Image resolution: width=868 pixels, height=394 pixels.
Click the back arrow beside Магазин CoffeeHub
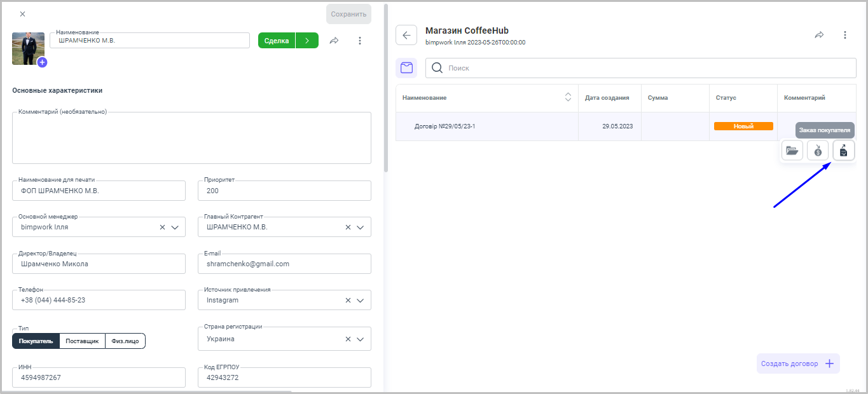tap(406, 35)
